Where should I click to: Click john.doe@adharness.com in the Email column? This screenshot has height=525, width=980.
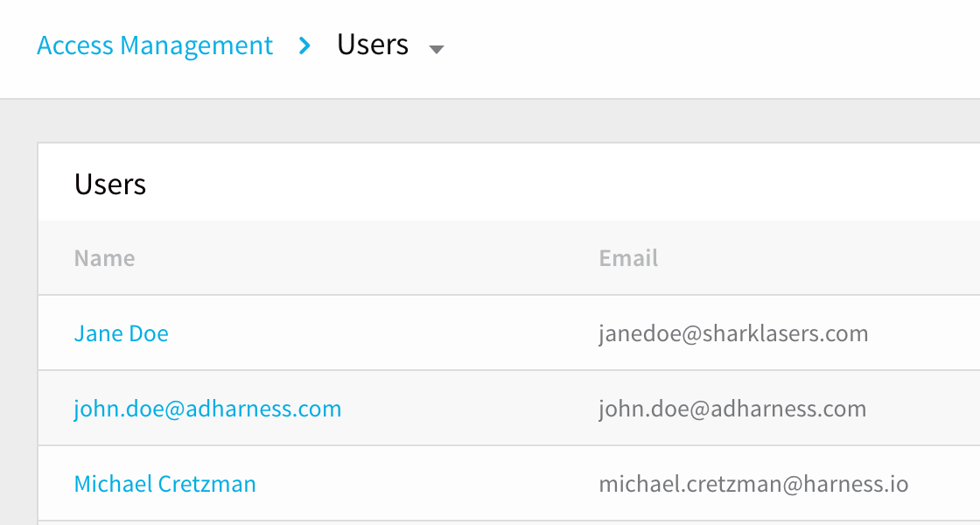click(732, 409)
